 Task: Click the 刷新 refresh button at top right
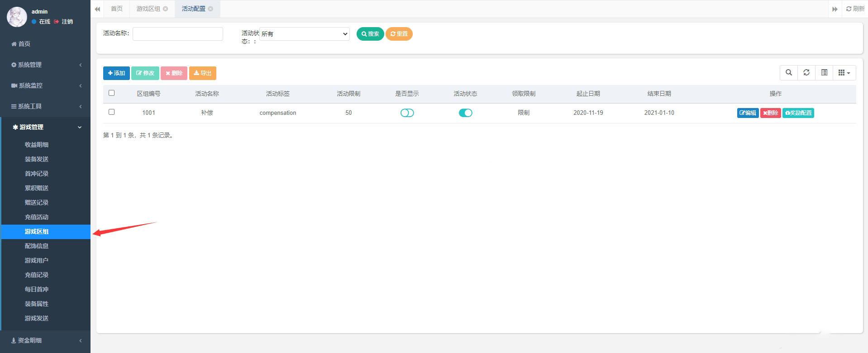pyautogui.click(x=855, y=9)
